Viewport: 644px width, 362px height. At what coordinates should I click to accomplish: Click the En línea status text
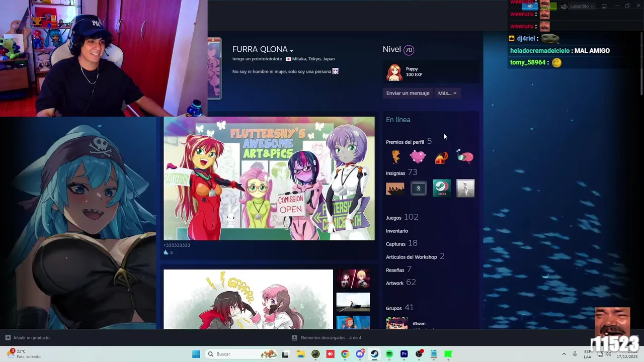(x=398, y=120)
